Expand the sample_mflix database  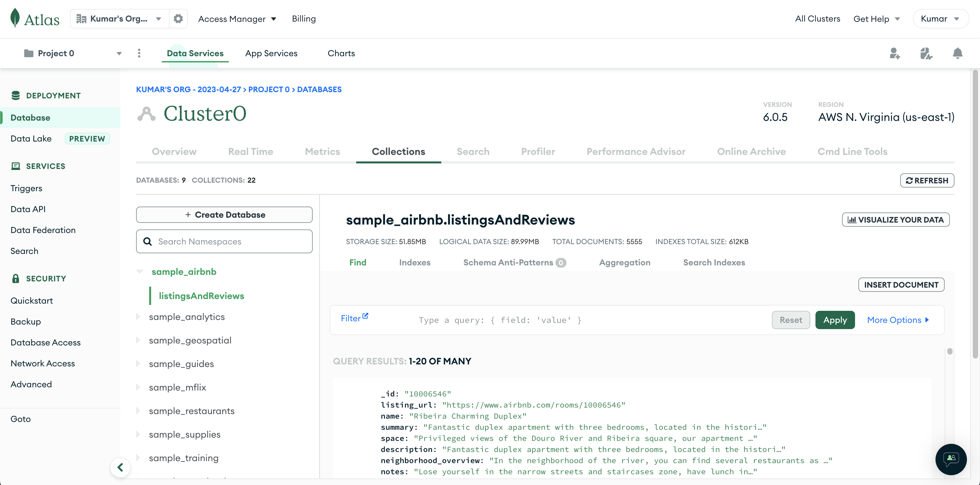(x=138, y=387)
